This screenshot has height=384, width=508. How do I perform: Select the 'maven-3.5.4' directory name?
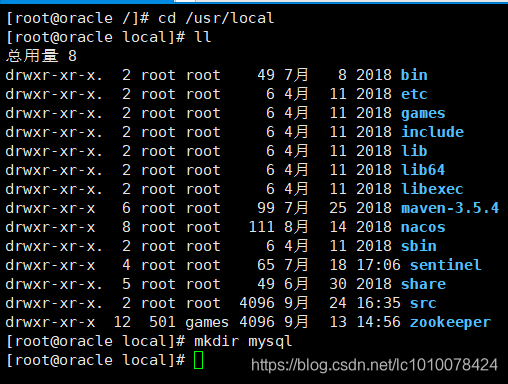click(x=450, y=208)
